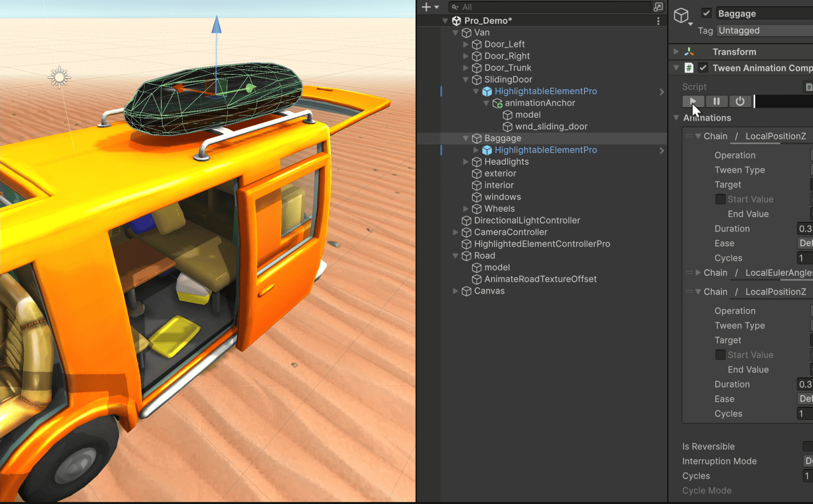Open prefab via arrow on Baggage's HighlightableElementPro row

click(661, 151)
